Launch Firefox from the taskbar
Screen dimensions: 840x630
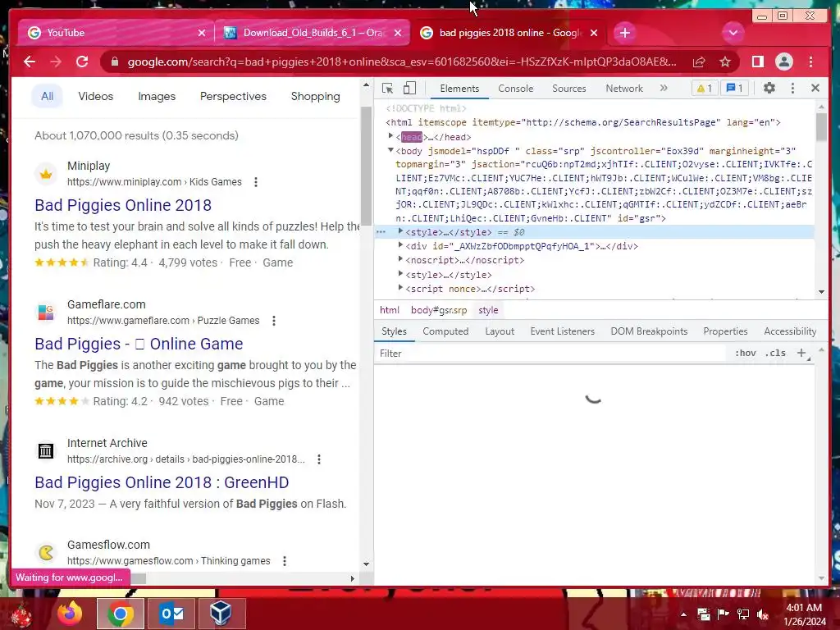coord(71,614)
